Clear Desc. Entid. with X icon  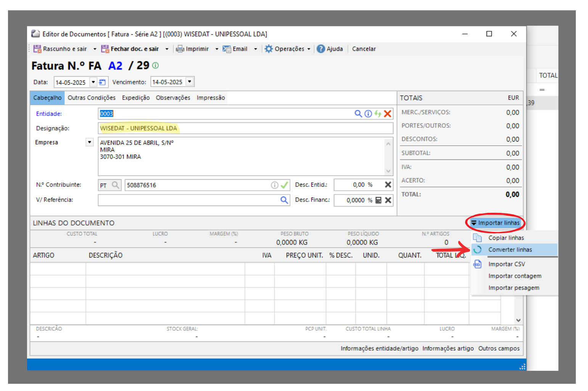(388, 185)
